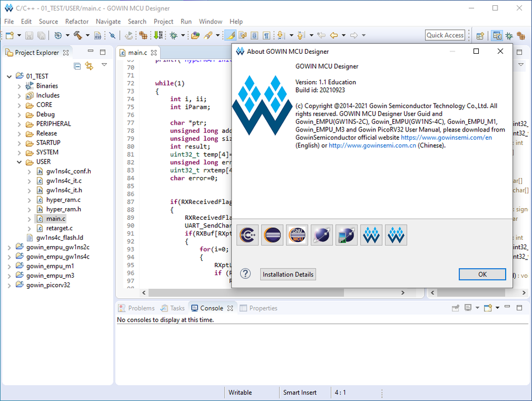Select retarget.c in the tree
532x401 pixels.
(59, 229)
